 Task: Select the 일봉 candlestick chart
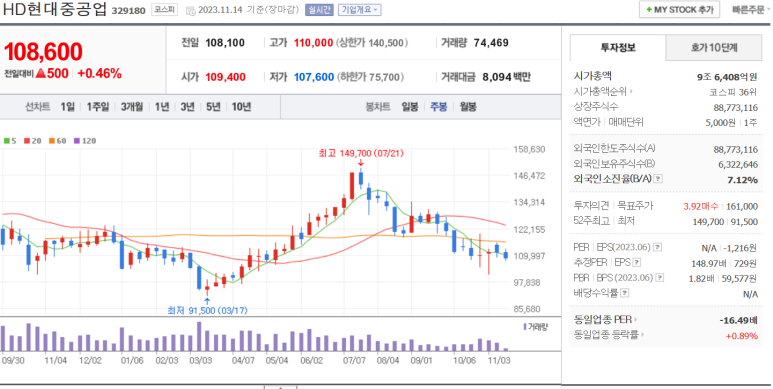click(410, 106)
